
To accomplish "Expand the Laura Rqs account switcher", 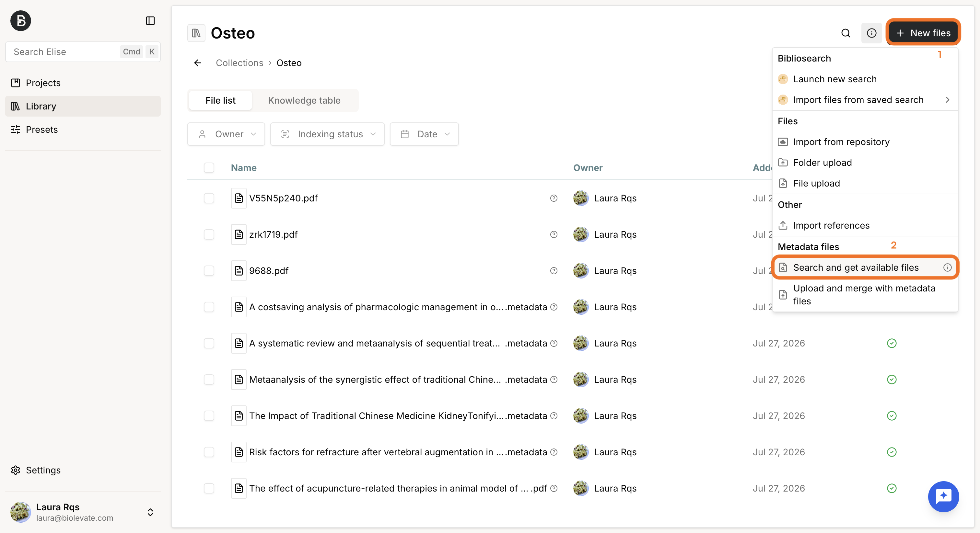I will coord(150,512).
